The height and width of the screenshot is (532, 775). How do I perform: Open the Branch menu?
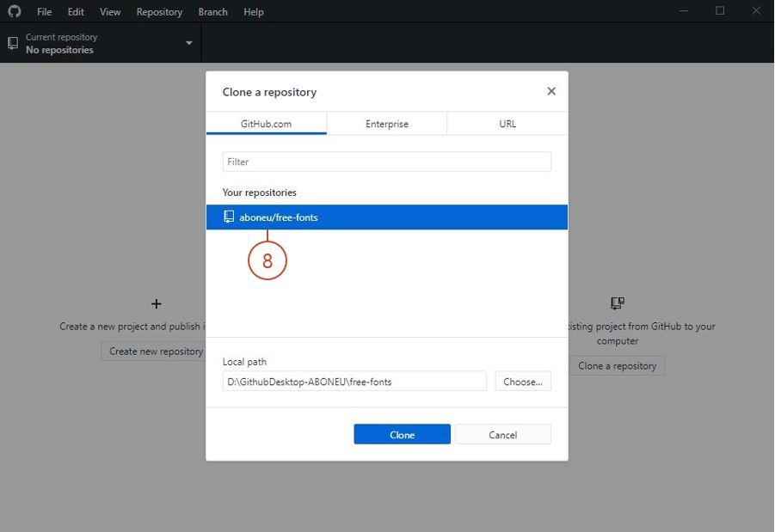pyautogui.click(x=212, y=12)
